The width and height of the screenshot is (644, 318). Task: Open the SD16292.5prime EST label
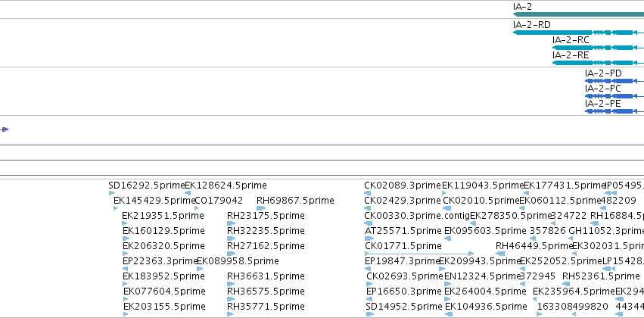click(x=147, y=185)
